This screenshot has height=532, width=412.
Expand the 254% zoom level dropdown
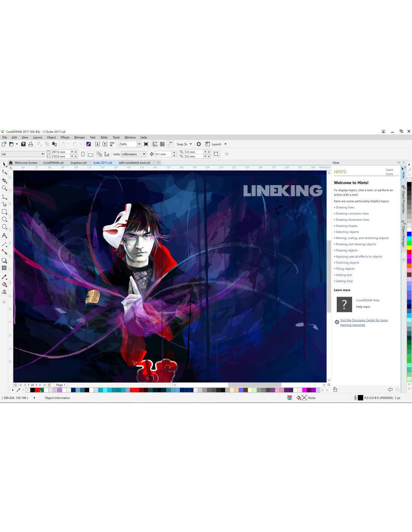(139, 144)
